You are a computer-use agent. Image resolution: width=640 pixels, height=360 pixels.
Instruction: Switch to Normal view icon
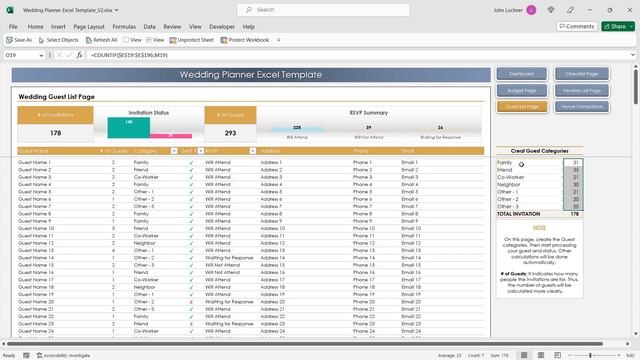[x=524, y=355]
